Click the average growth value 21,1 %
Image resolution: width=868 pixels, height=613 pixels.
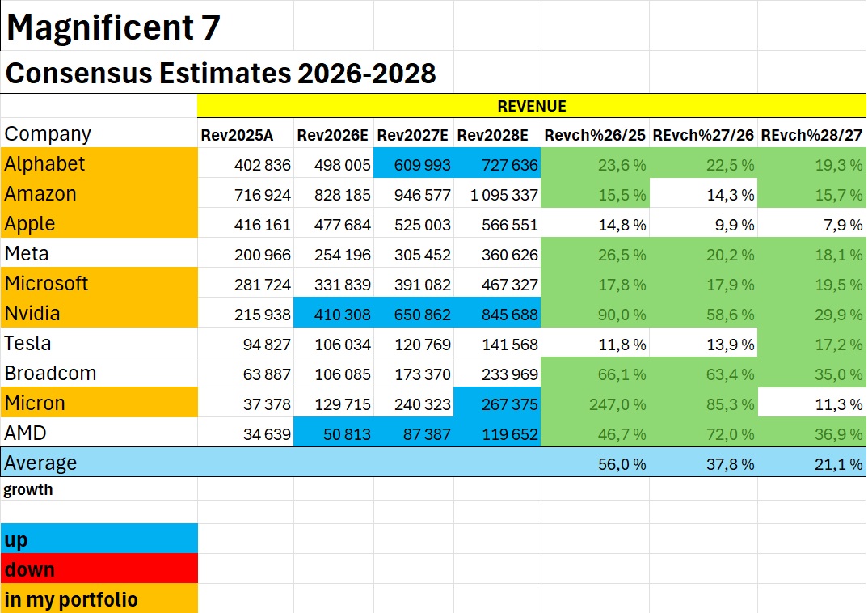pos(812,463)
